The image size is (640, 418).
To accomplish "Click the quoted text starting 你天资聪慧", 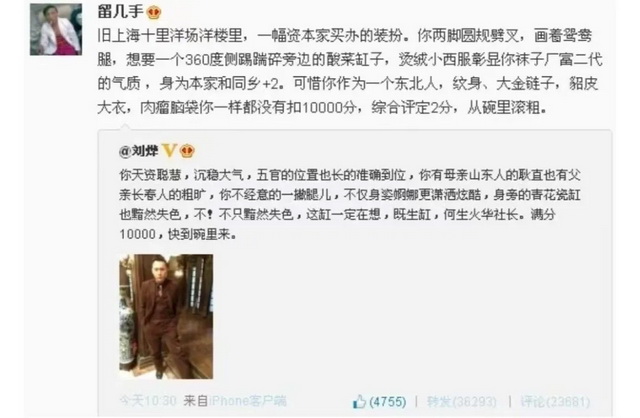I will 350,205.
